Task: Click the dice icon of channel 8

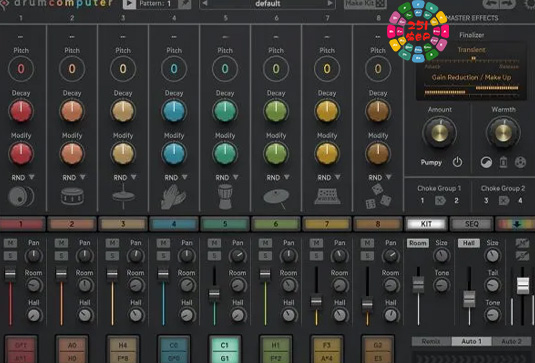Action: pos(378,197)
